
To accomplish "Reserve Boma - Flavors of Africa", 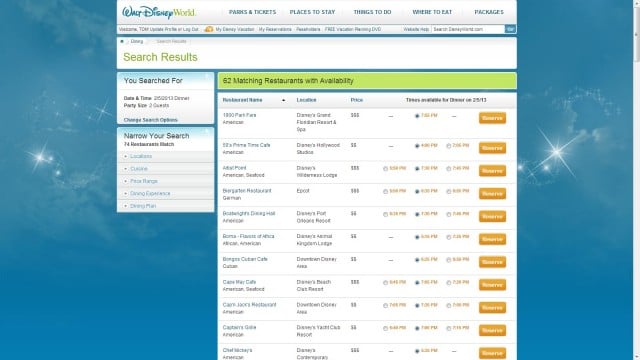I will pos(492,239).
